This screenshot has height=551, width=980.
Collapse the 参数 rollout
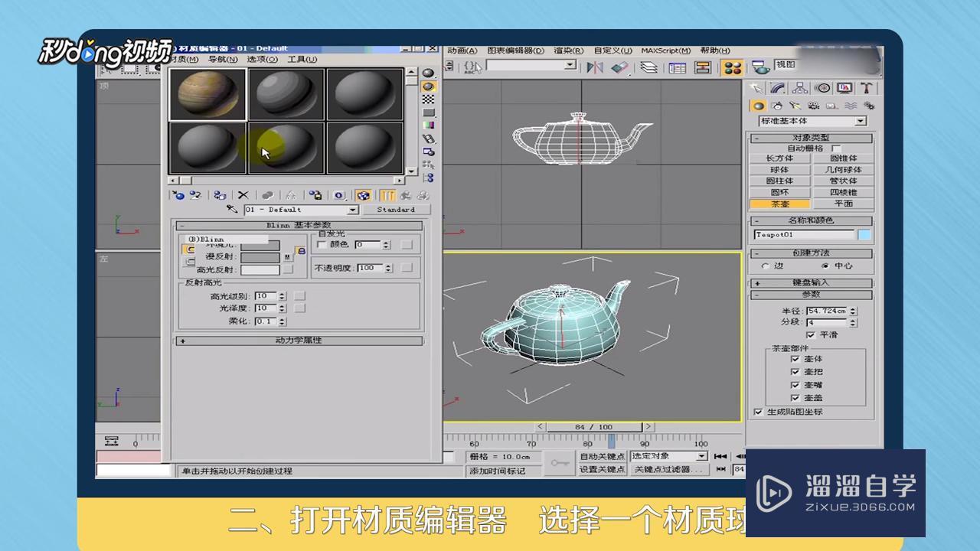pyautogui.click(x=811, y=295)
